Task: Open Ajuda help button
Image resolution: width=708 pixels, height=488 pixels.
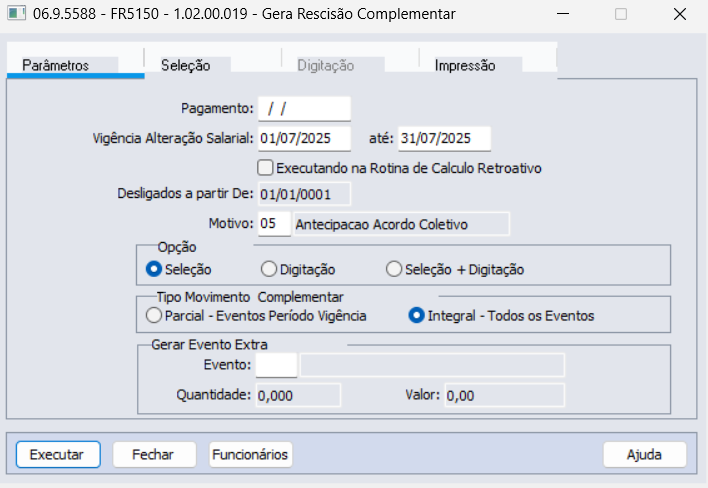Action: click(644, 454)
